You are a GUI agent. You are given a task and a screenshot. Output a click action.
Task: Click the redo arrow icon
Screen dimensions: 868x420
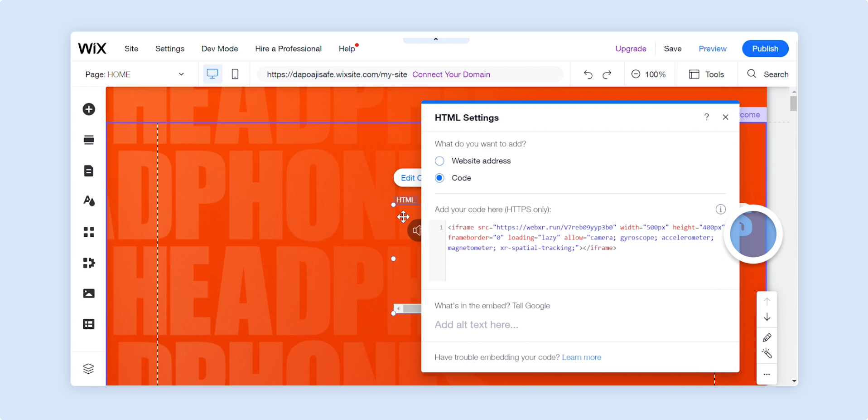[607, 74]
